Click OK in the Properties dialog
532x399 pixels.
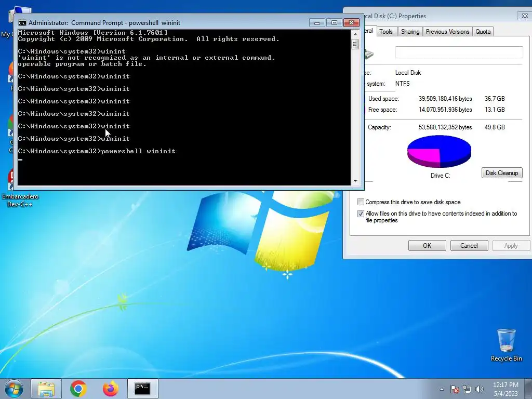pos(427,246)
